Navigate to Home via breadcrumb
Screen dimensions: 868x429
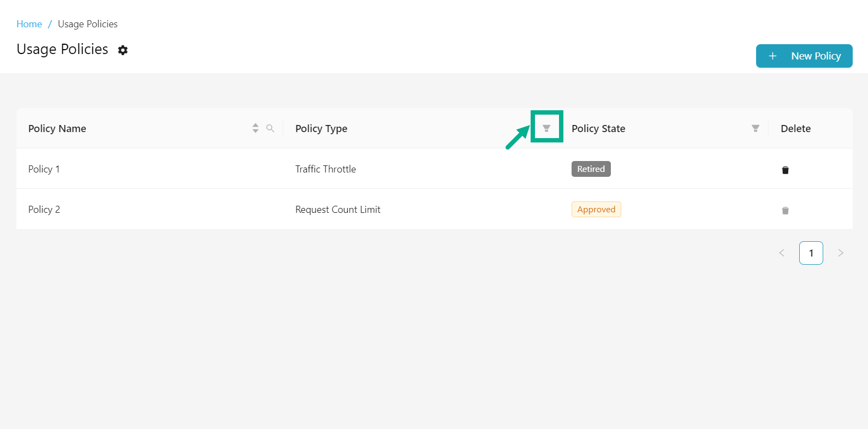click(29, 24)
